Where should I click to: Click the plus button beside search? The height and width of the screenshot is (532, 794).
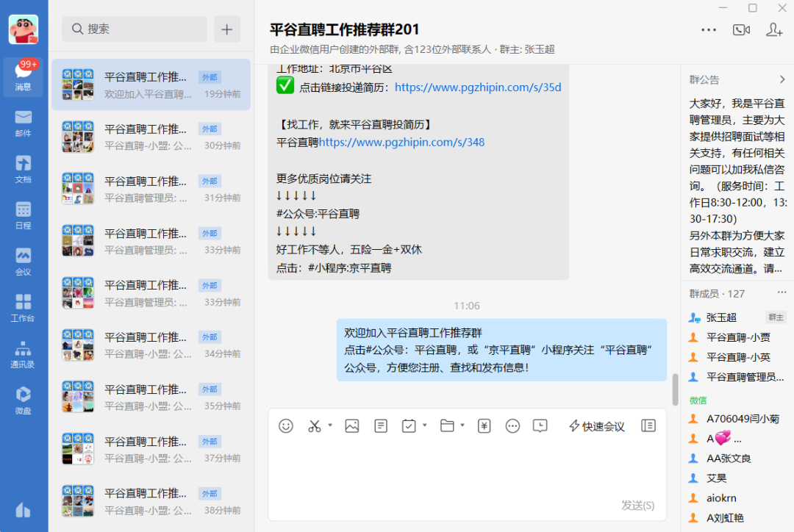point(227,29)
